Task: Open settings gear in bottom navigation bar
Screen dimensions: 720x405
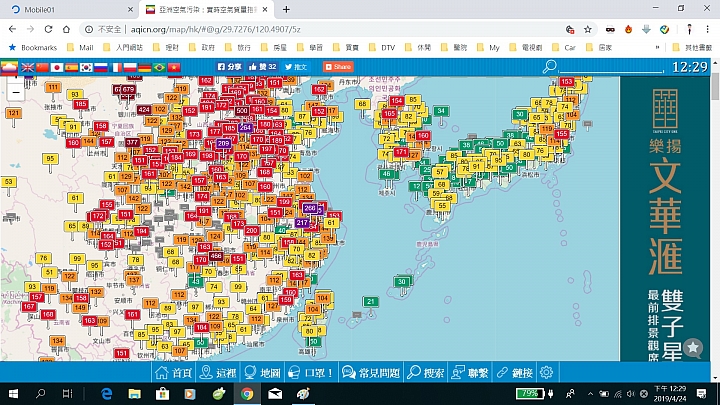Action: tap(547, 372)
